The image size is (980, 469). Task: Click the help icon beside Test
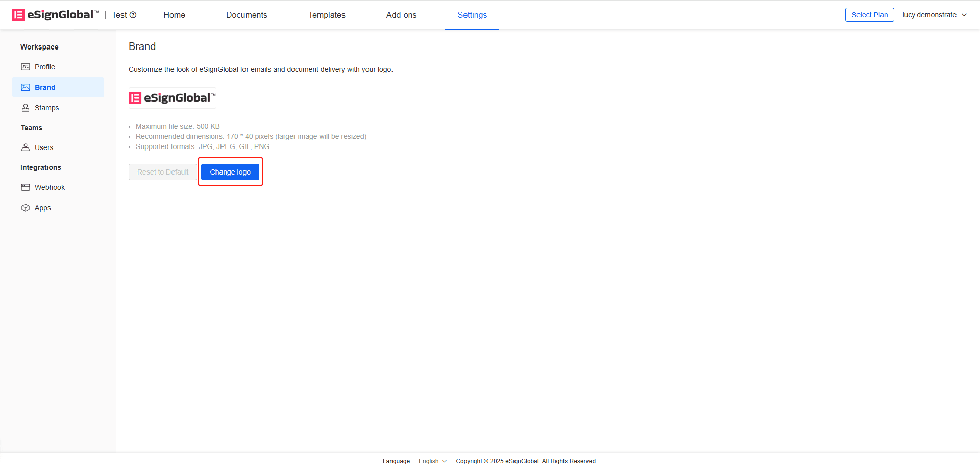tap(133, 15)
